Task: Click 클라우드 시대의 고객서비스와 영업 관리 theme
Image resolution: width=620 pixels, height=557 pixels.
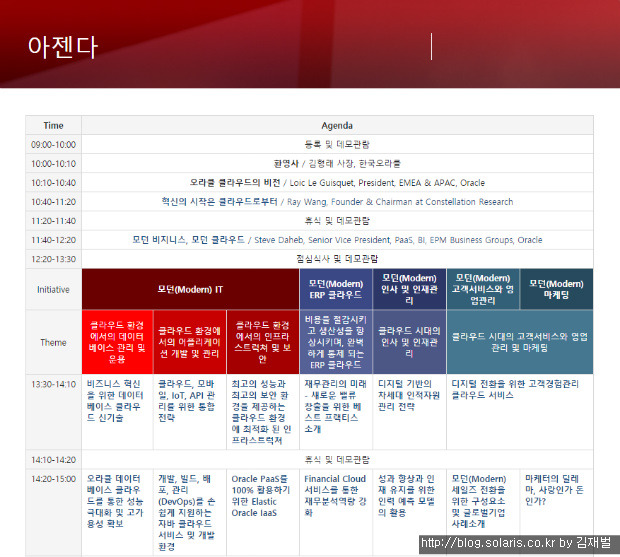Action: [520, 342]
